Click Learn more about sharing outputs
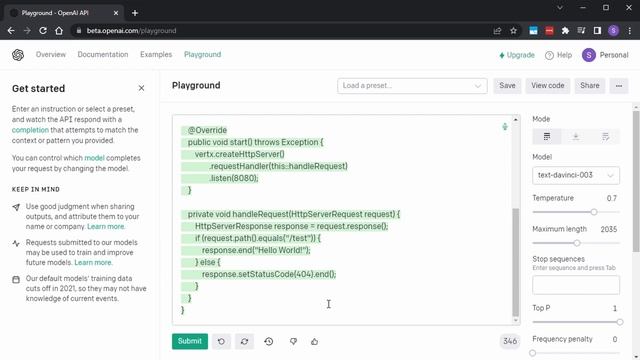The image size is (640, 360). click(106, 227)
